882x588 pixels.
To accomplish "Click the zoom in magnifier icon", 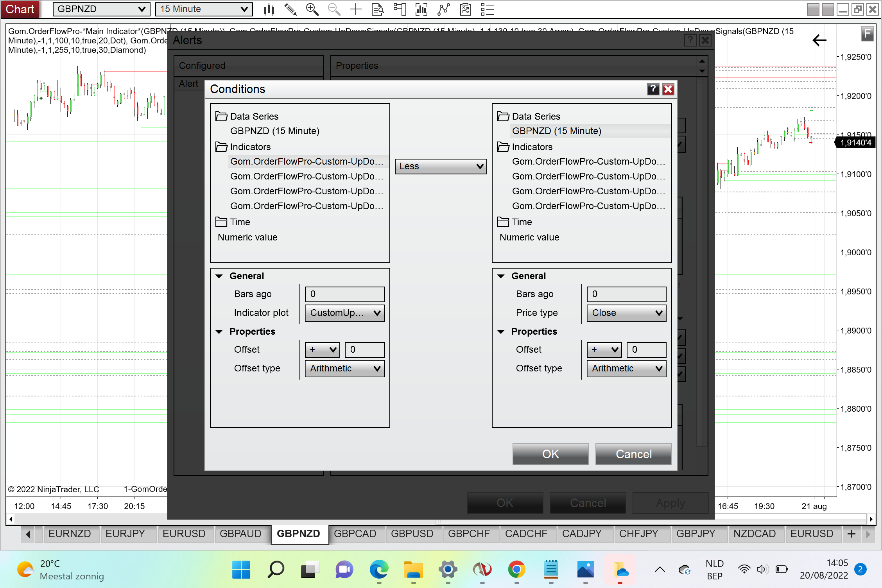I will tap(312, 9).
